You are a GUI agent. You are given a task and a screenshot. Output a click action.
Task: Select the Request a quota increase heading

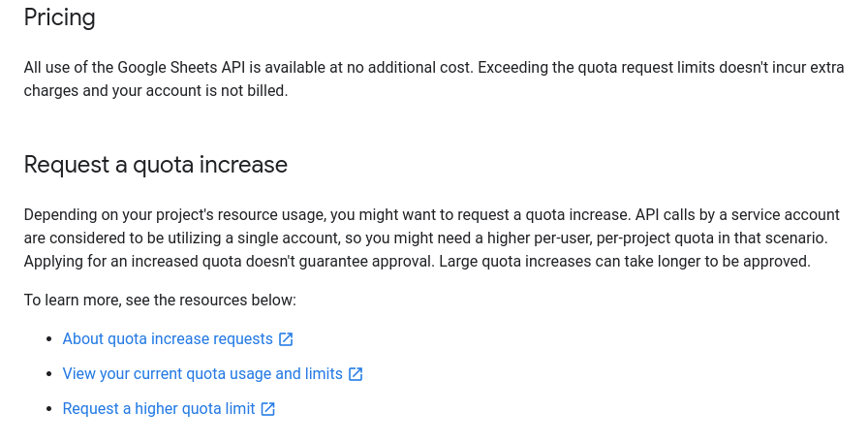click(x=156, y=165)
